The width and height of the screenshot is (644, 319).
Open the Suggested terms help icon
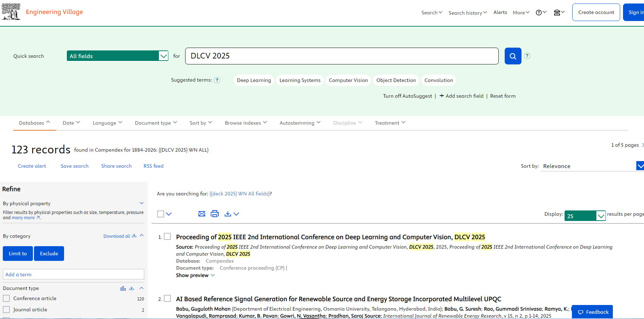(217, 80)
